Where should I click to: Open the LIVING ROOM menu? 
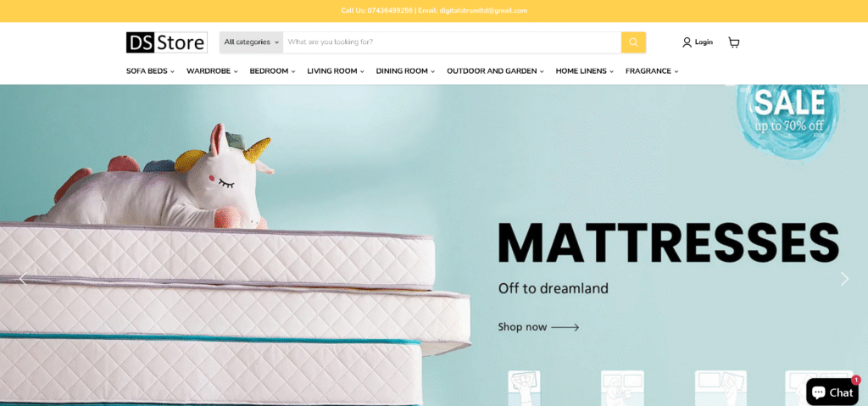tap(336, 71)
